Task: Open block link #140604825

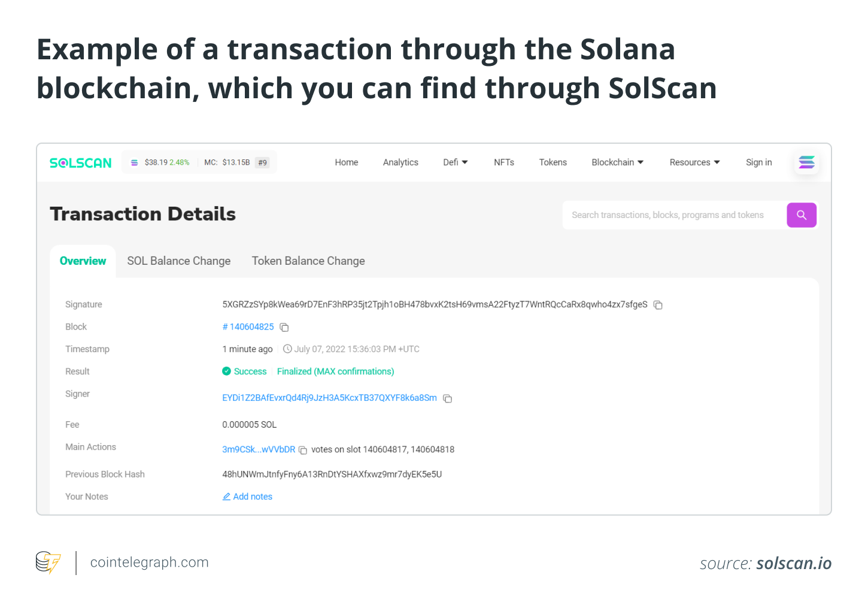Action: [248, 327]
